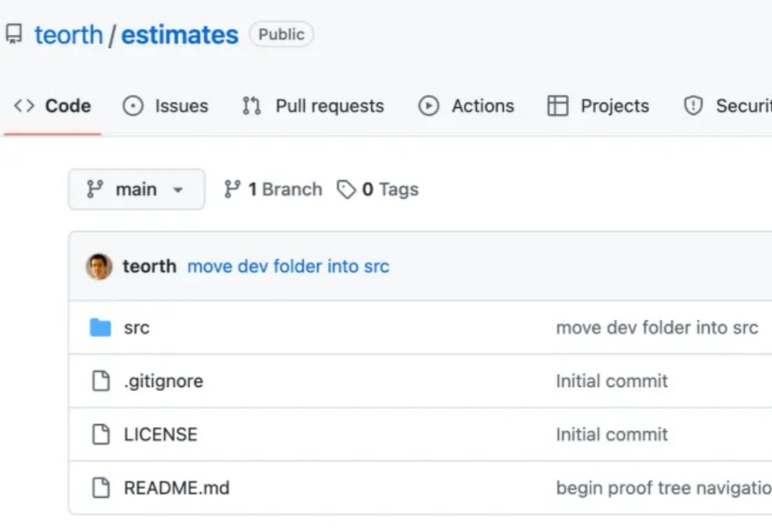View the 1 Branch list
This screenshot has width=772, height=532.
click(x=273, y=189)
